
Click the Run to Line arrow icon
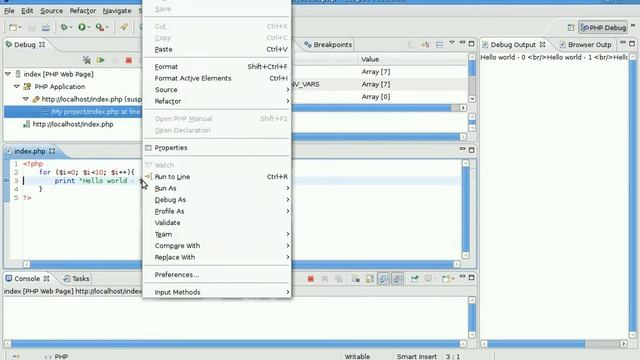(x=149, y=177)
